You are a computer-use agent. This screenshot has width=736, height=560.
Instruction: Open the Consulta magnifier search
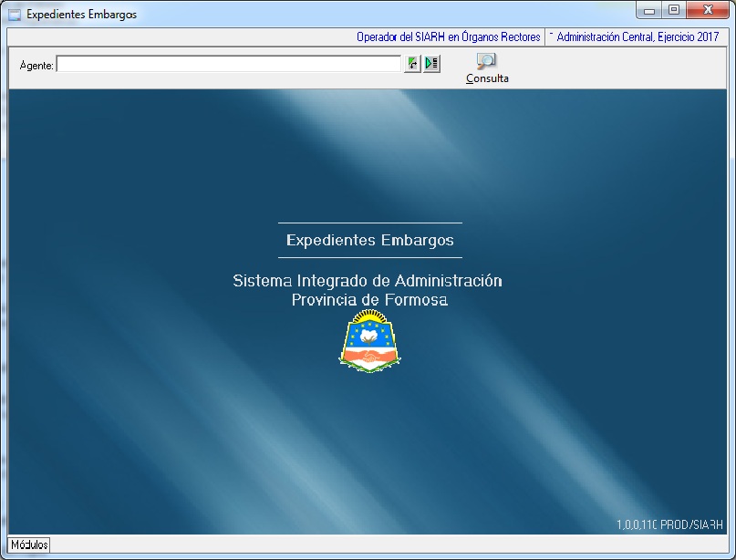(487, 68)
